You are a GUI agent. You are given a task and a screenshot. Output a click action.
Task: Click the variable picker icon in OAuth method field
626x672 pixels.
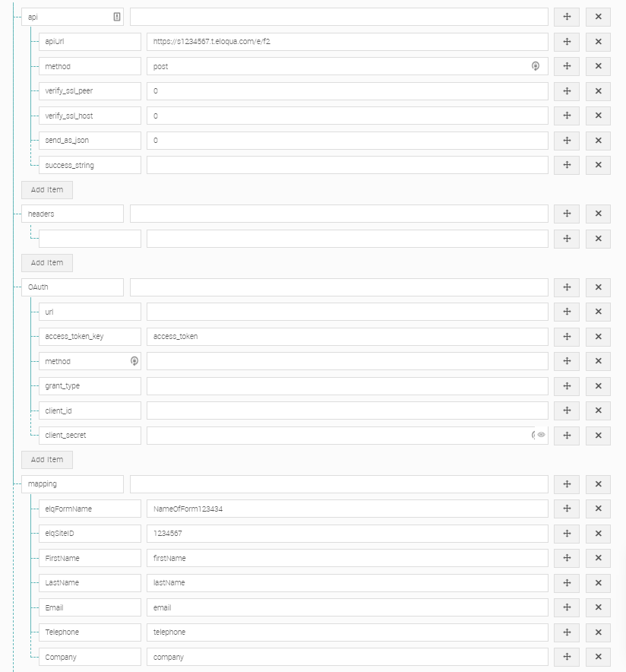tap(134, 361)
